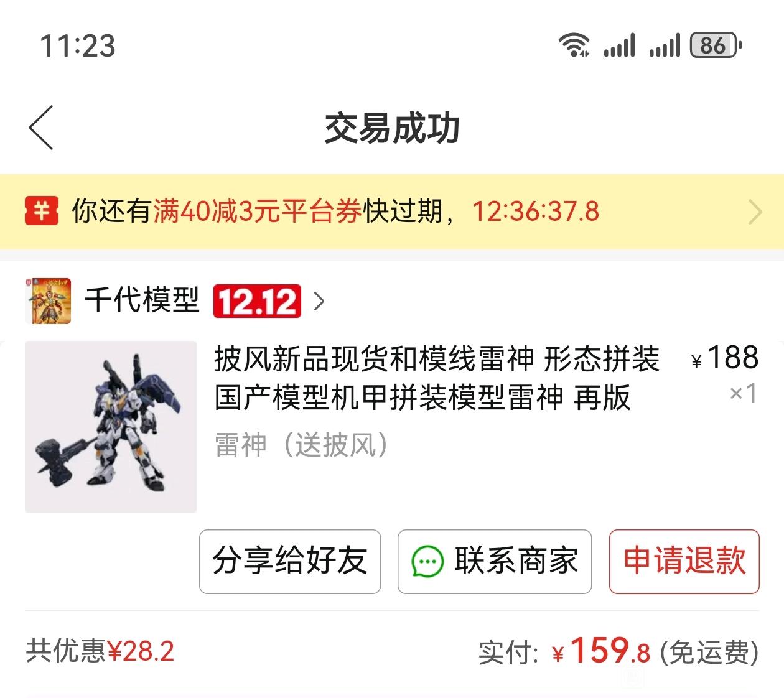This screenshot has width=784, height=698.
Task: Click 申请退款 refund button
Action: pos(684,562)
